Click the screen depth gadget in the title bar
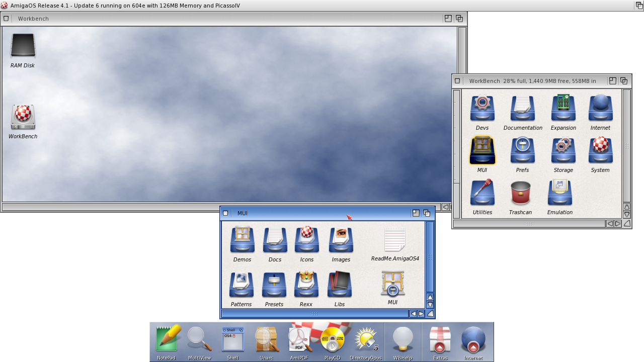 pos(639,5)
